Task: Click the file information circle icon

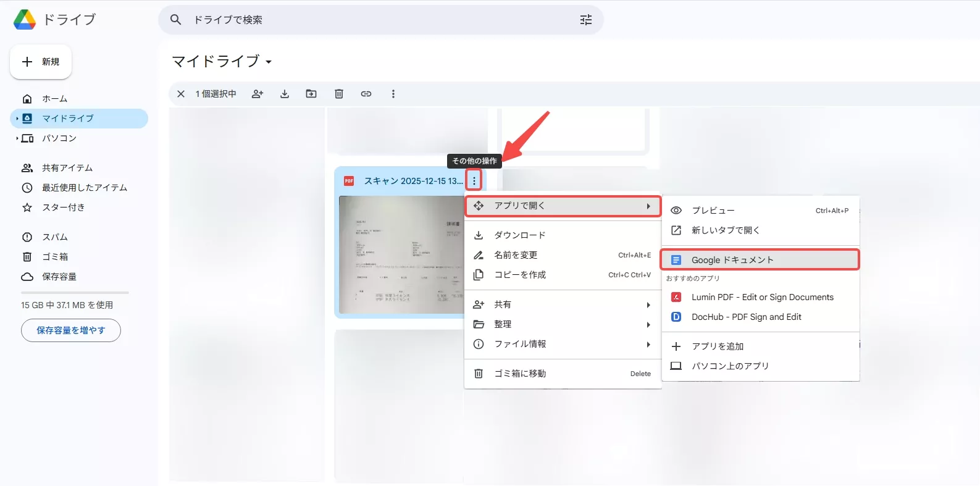Action: pos(479,344)
